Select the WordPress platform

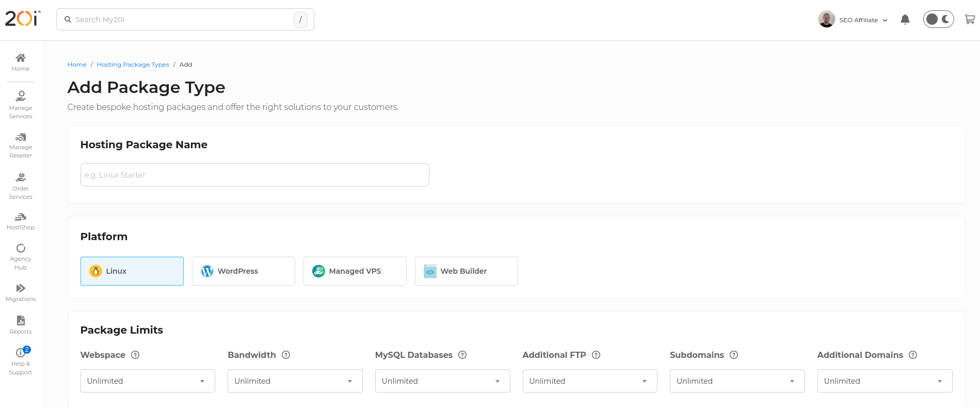click(x=244, y=271)
